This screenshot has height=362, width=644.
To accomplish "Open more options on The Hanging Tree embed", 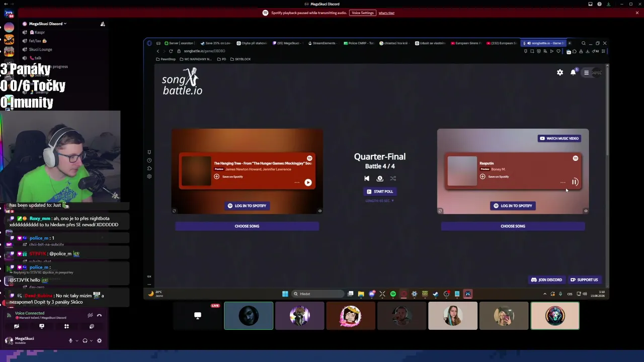I will click(x=297, y=183).
